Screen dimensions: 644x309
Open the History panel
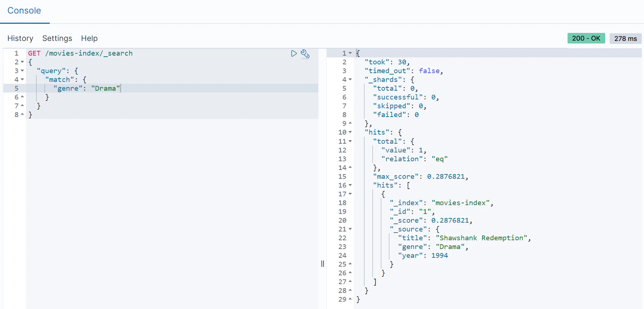[x=20, y=38]
